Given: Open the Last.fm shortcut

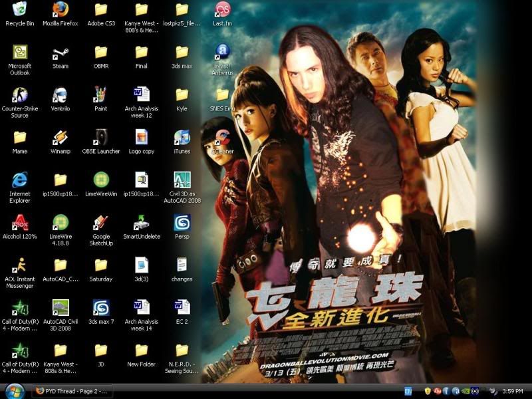Looking at the screenshot, I should coord(222,9).
